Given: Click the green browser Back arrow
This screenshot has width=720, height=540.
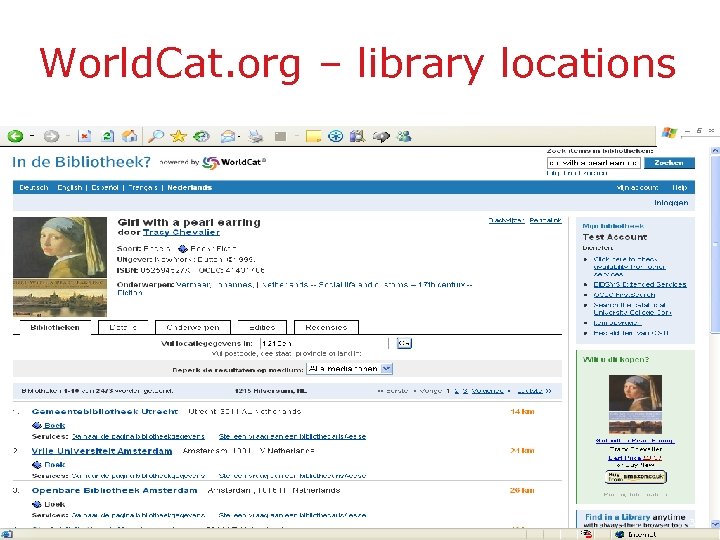Looking at the screenshot, I should pyautogui.click(x=16, y=136).
